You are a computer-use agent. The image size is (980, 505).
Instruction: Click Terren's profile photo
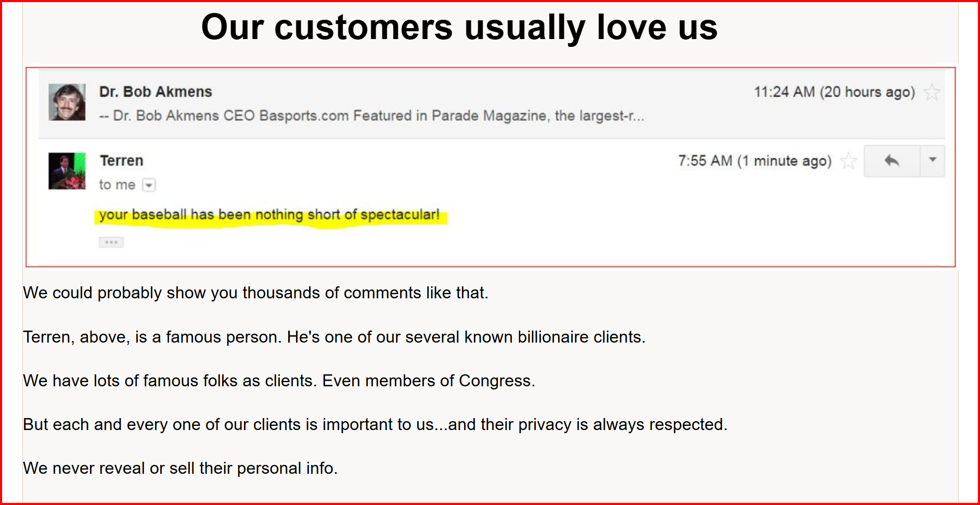point(67,171)
